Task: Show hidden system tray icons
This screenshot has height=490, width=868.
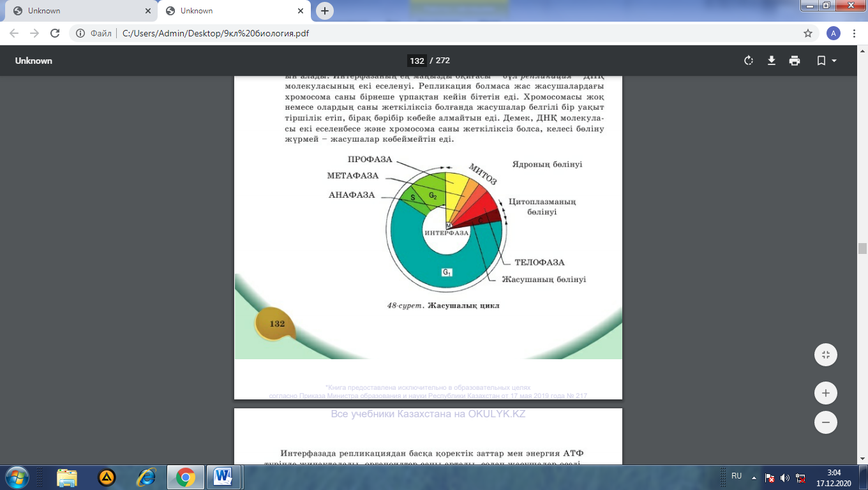Action: [754, 477]
